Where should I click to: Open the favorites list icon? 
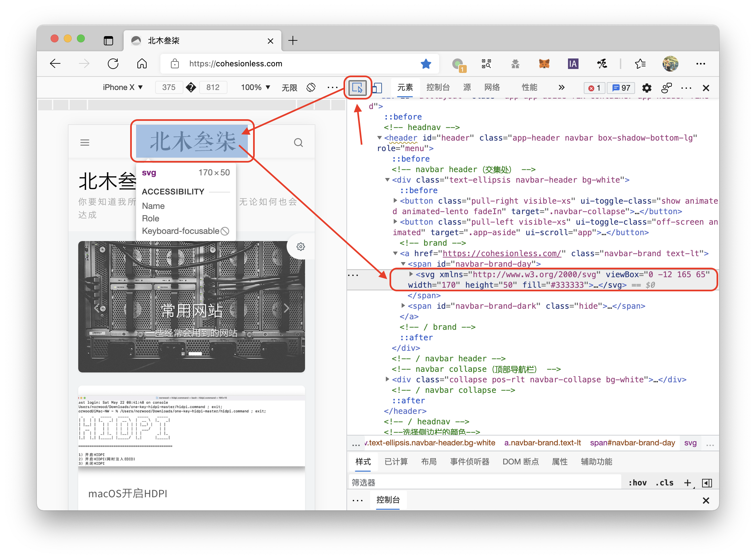640,64
